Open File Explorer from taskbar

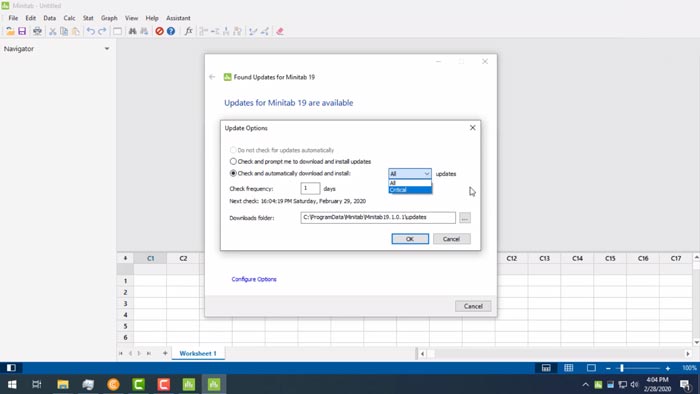pos(63,384)
